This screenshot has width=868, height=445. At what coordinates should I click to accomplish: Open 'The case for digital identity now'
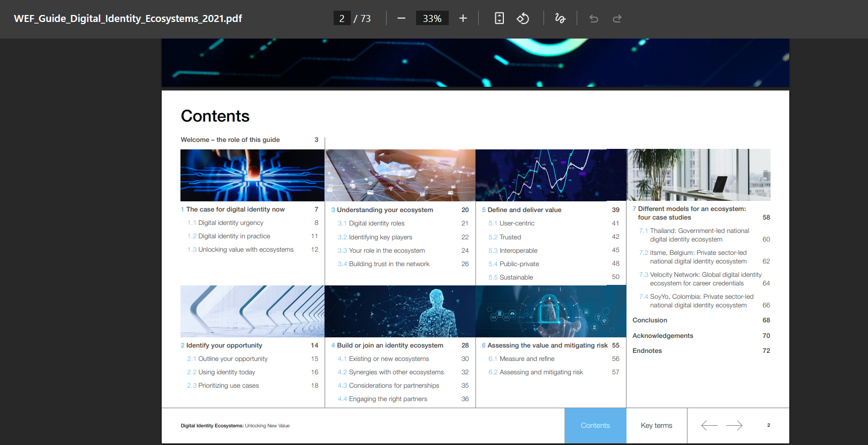235,209
